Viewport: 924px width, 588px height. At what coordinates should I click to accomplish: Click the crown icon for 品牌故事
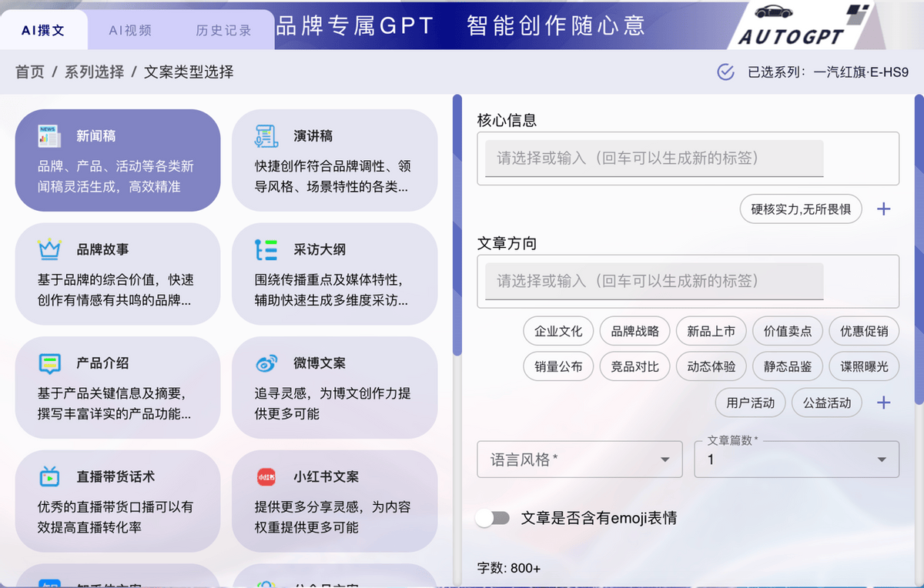[x=49, y=249]
